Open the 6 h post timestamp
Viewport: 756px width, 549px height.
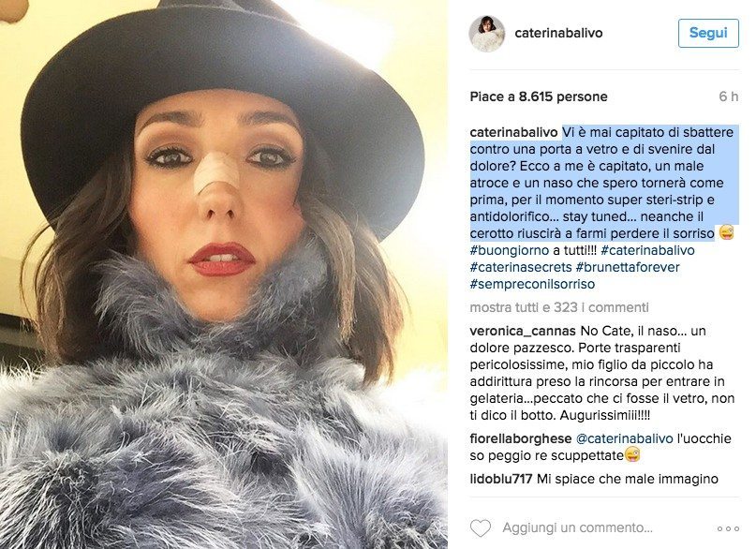729,96
